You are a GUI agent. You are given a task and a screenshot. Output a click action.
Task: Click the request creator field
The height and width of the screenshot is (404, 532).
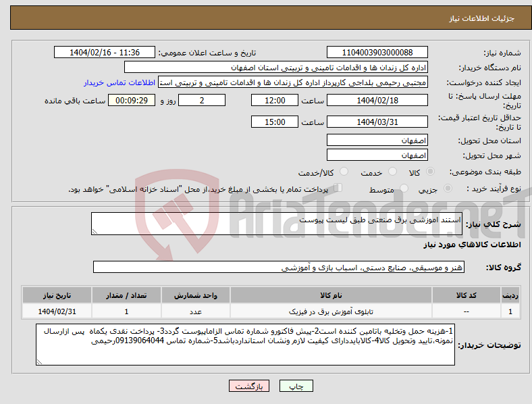tap(293, 82)
